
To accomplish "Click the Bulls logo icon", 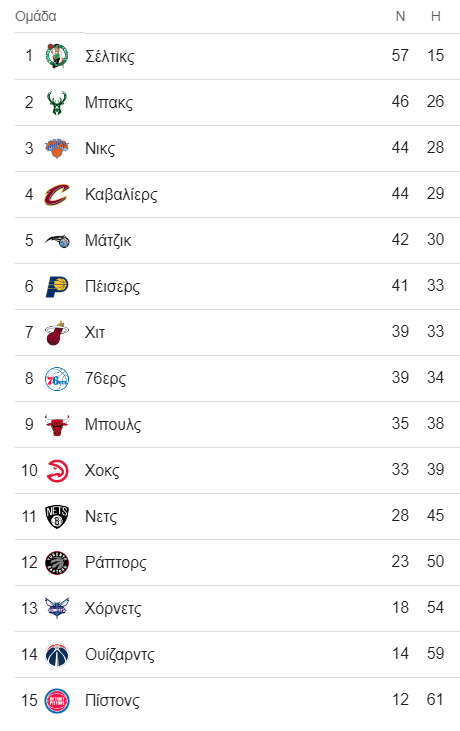I will 57,425.
